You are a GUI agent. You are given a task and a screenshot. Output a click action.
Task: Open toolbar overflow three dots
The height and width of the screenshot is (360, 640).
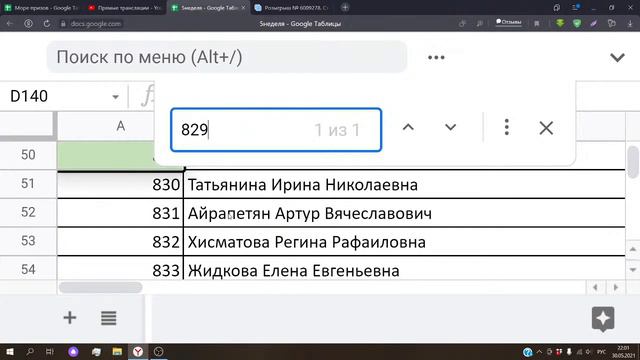point(436,58)
